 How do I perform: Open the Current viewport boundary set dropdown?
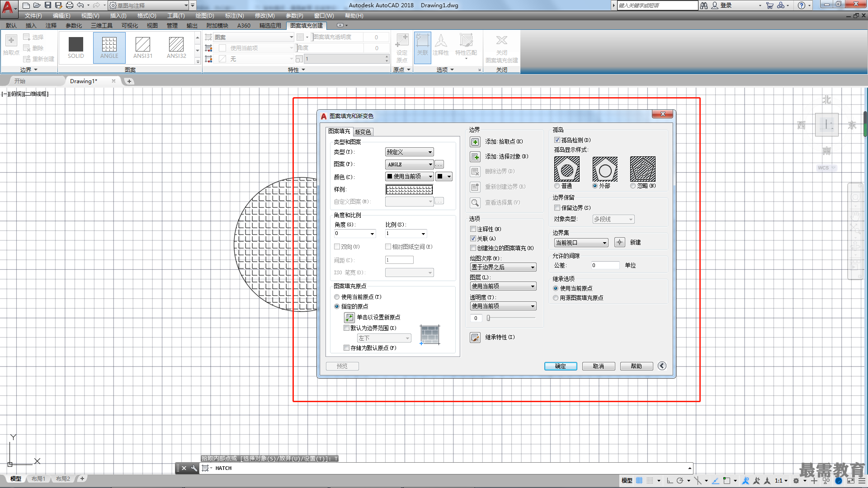tap(581, 243)
